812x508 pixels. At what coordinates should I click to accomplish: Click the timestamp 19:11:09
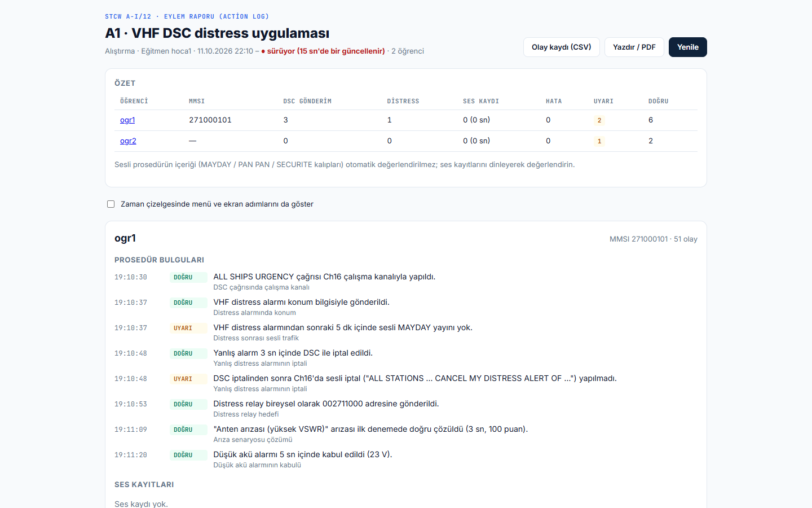[x=131, y=430]
